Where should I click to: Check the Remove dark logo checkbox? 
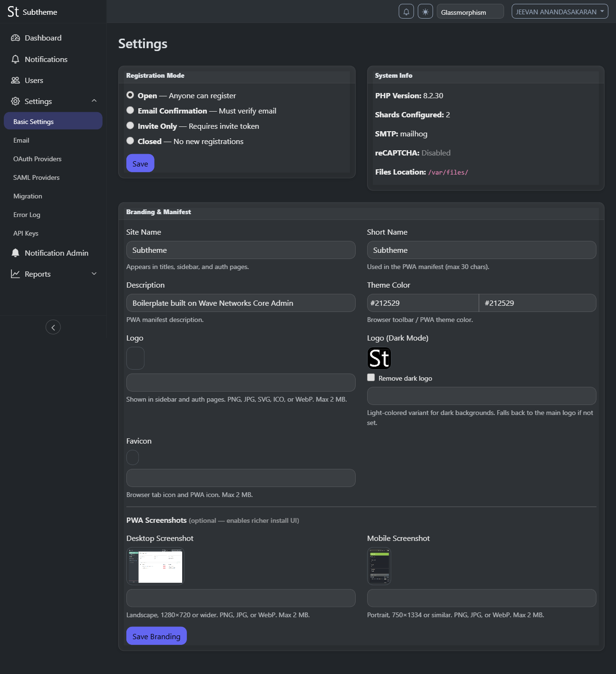coord(371,377)
